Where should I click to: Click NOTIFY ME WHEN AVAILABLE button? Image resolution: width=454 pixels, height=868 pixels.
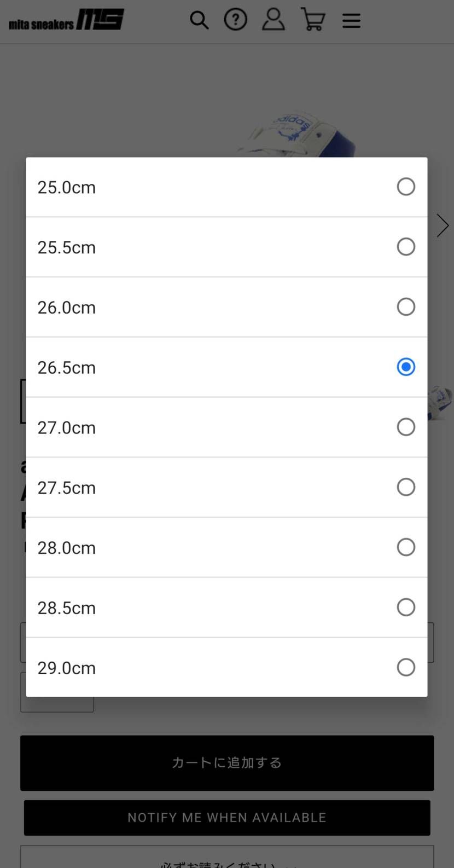(x=227, y=818)
